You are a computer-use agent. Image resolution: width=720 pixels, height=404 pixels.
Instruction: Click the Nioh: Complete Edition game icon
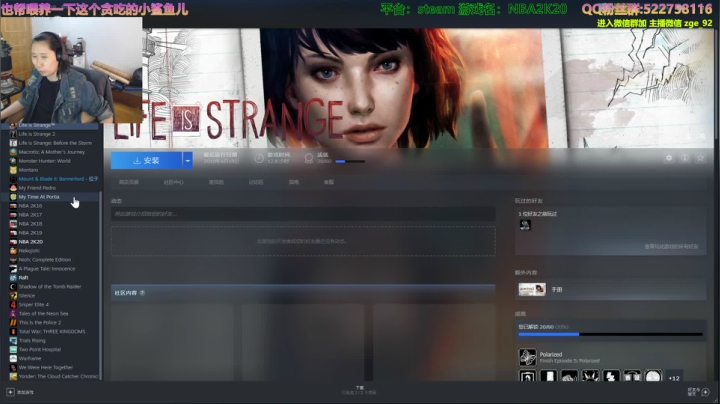tap(13, 260)
